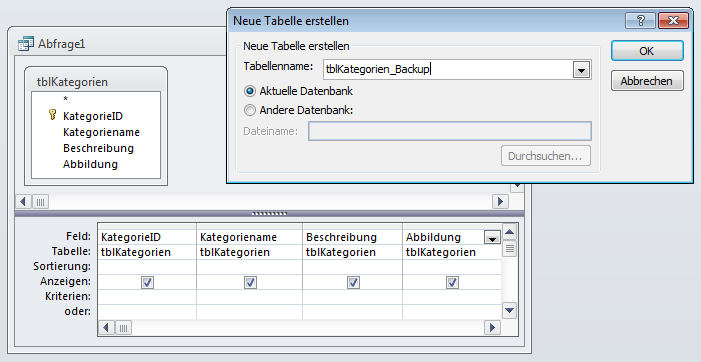
Task: Click the design grid's scroll up arrow
Action: [x=510, y=232]
